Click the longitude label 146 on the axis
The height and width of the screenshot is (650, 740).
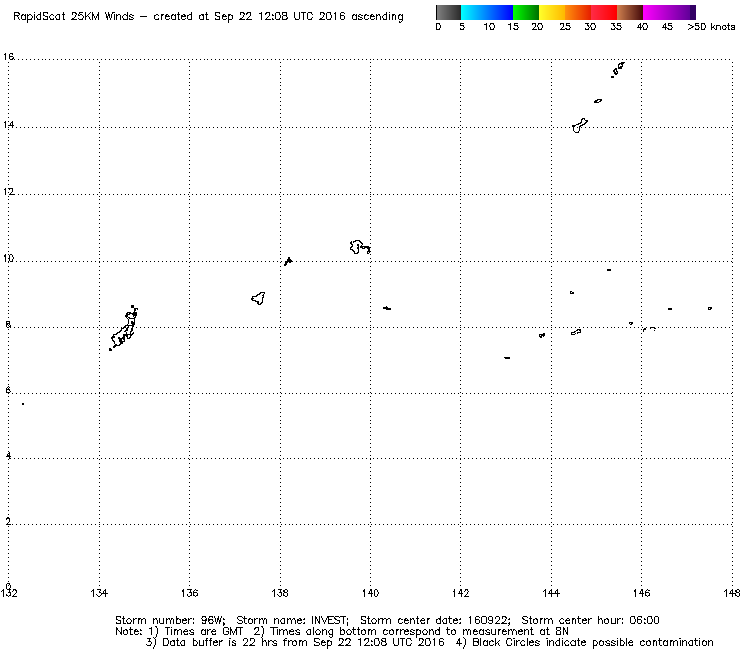coord(641,593)
